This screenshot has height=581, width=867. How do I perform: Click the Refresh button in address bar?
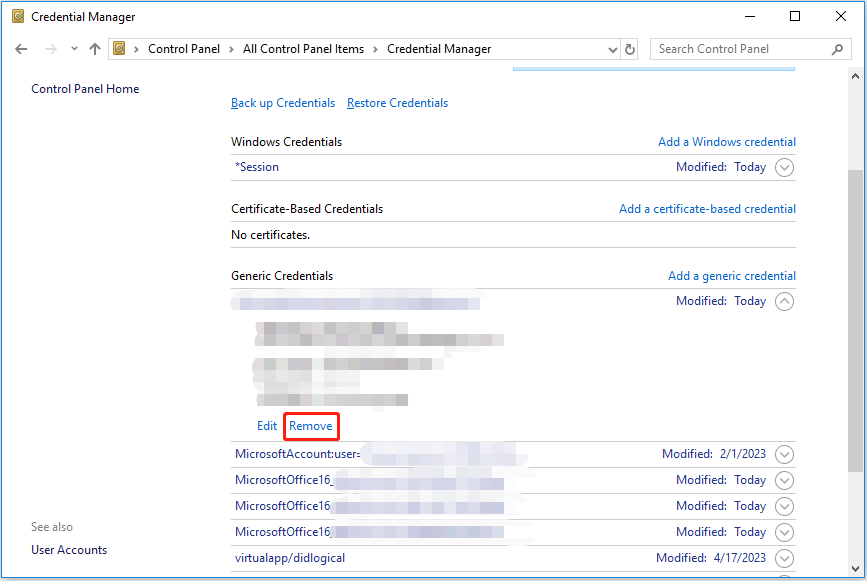coord(630,49)
